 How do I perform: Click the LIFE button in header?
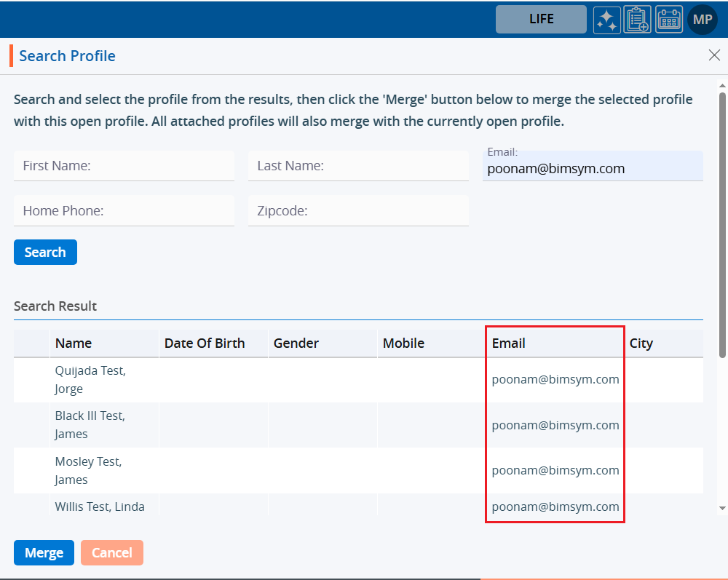541,20
